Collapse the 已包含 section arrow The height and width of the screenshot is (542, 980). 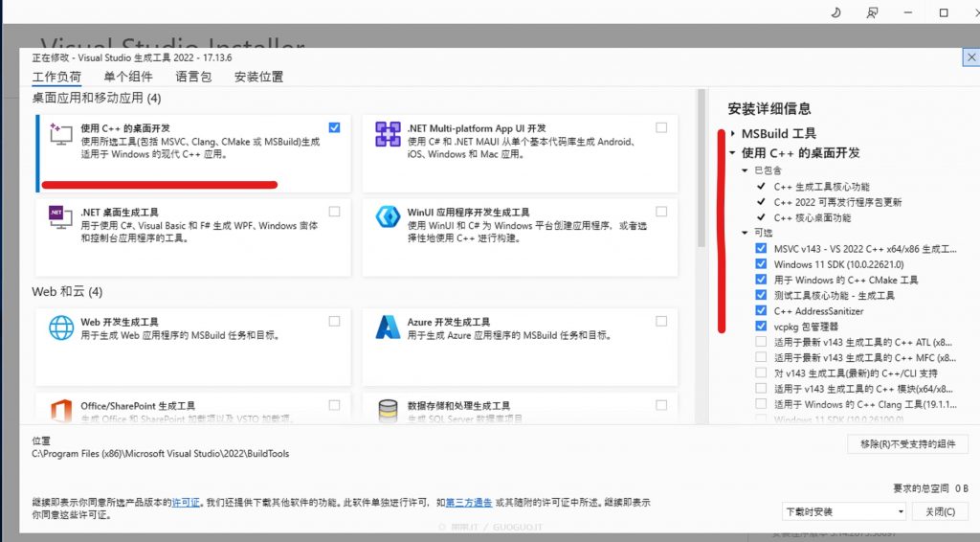tap(745, 170)
